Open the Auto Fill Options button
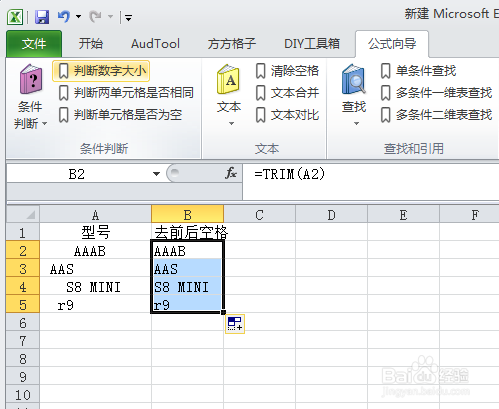The image size is (499, 409). tap(235, 323)
